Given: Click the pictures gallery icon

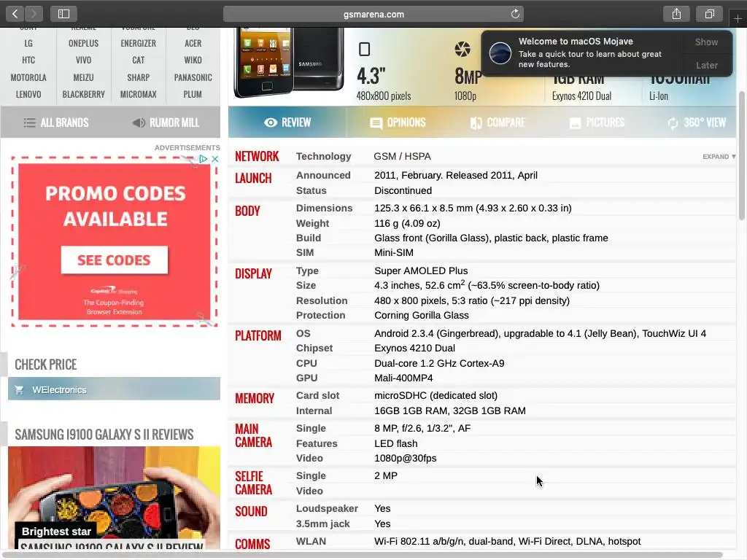Looking at the screenshot, I should (x=575, y=123).
